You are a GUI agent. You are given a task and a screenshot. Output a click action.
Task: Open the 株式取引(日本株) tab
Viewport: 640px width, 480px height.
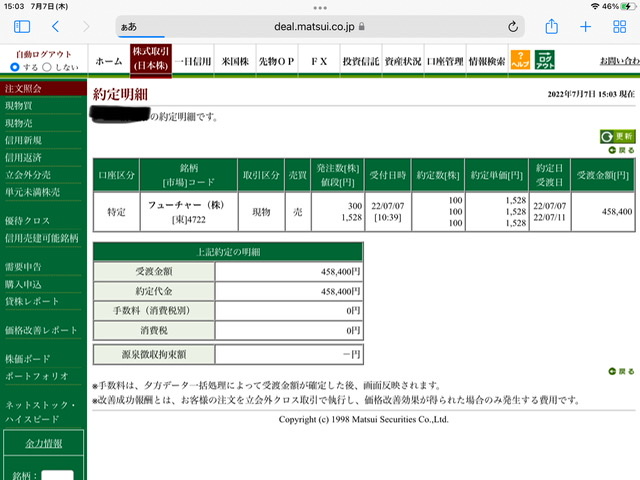151,60
